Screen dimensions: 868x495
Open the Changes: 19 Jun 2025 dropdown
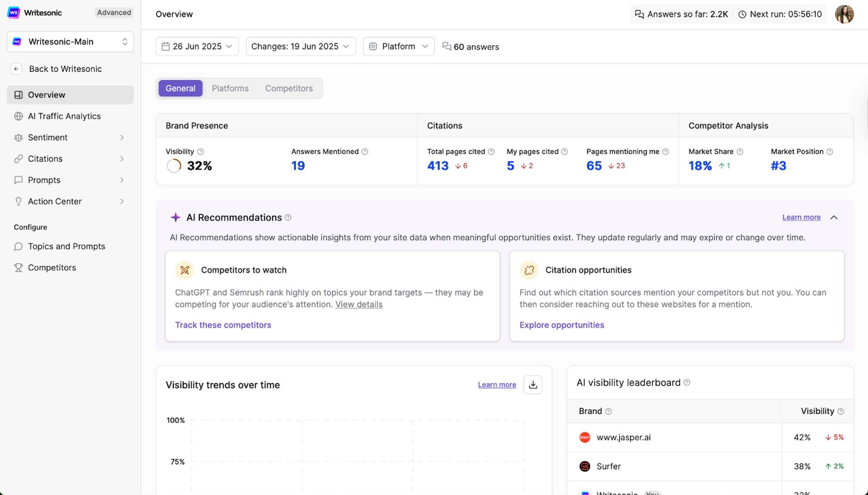click(x=301, y=46)
